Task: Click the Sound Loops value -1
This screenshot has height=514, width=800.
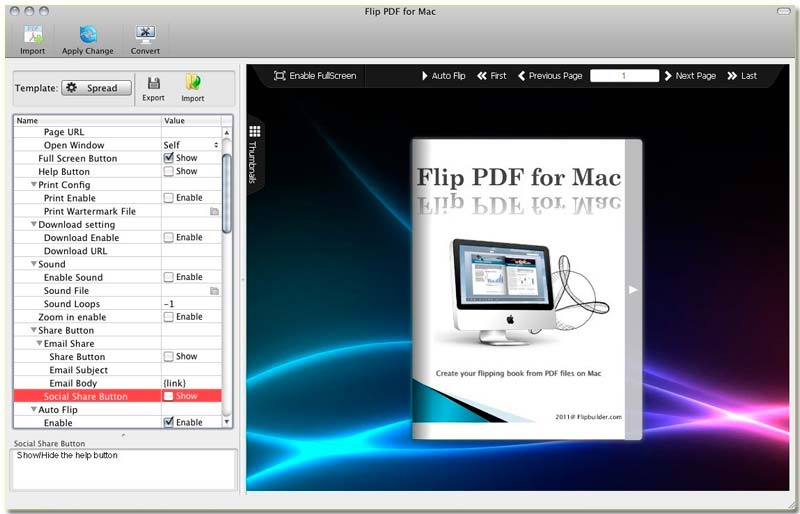Action: point(169,304)
